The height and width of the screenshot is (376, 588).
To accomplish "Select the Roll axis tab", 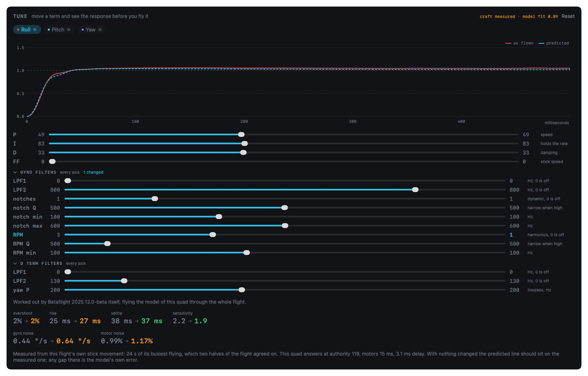I will point(27,30).
